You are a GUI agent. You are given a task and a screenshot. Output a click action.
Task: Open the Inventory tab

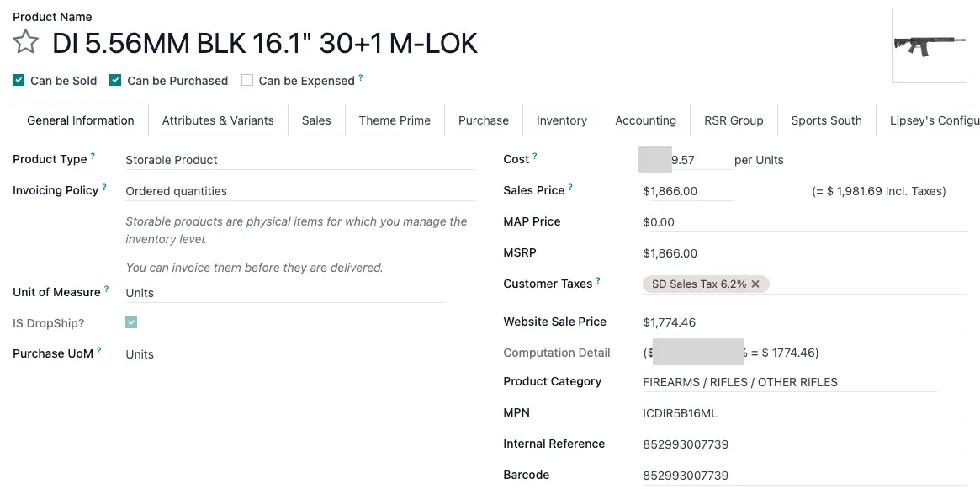tap(561, 120)
